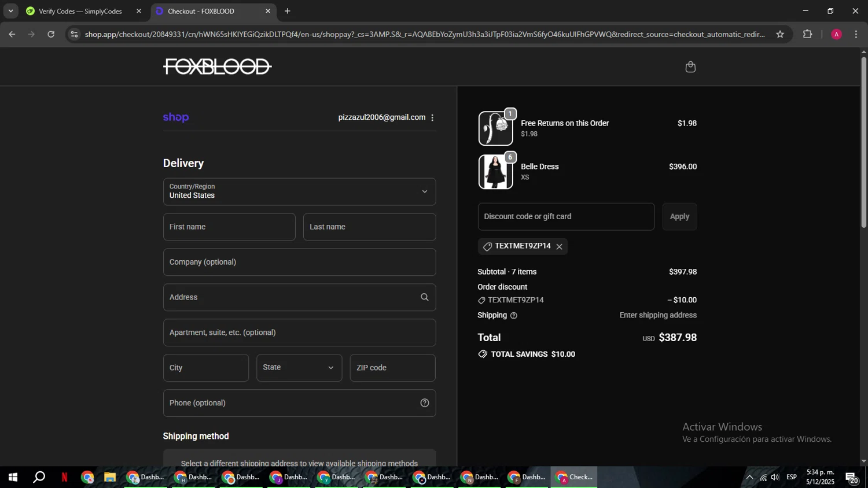Click the "Belle Dress" item name
This screenshot has width=868, height=488.
point(540,167)
